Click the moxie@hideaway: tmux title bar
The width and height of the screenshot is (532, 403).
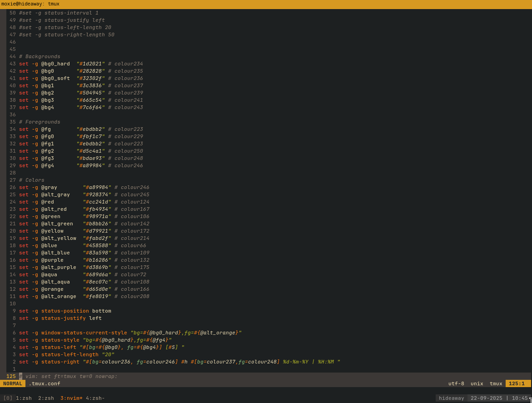pos(30,4)
